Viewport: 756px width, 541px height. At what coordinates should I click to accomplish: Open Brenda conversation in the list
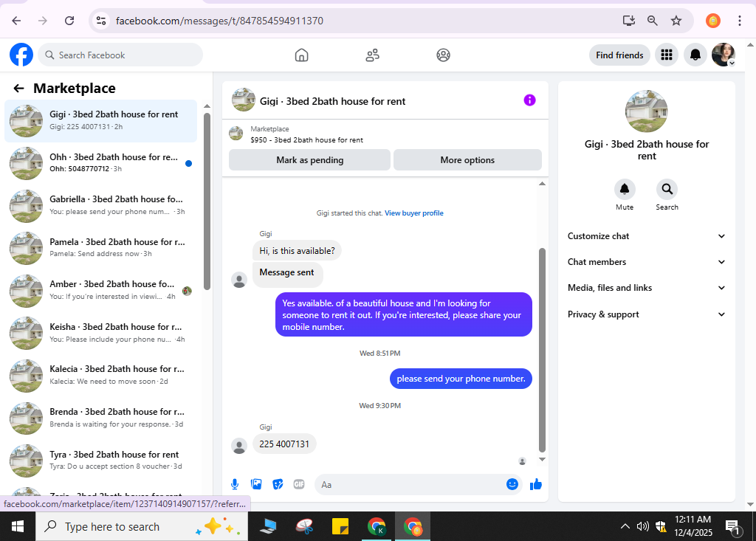click(100, 418)
